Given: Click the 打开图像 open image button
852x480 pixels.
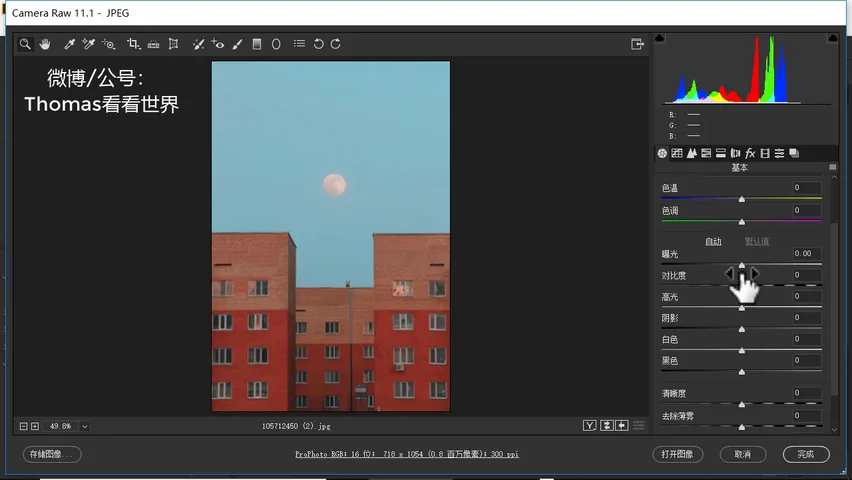Looking at the screenshot, I should pos(678,454).
